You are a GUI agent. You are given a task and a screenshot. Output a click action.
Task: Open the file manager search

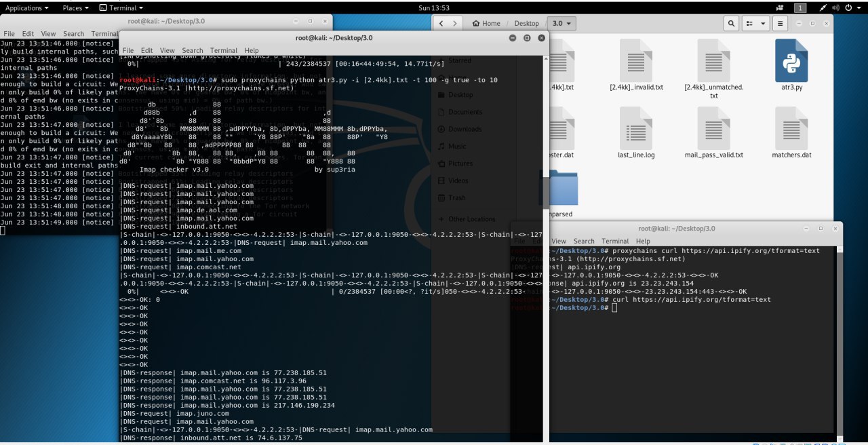(731, 23)
